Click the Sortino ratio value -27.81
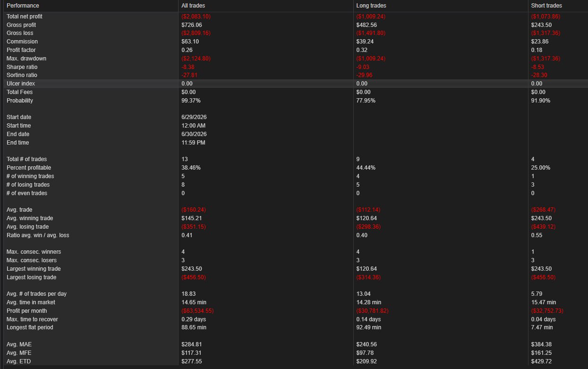Image resolution: width=588 pixels, height=369 pixels. (x=189, y=75)
